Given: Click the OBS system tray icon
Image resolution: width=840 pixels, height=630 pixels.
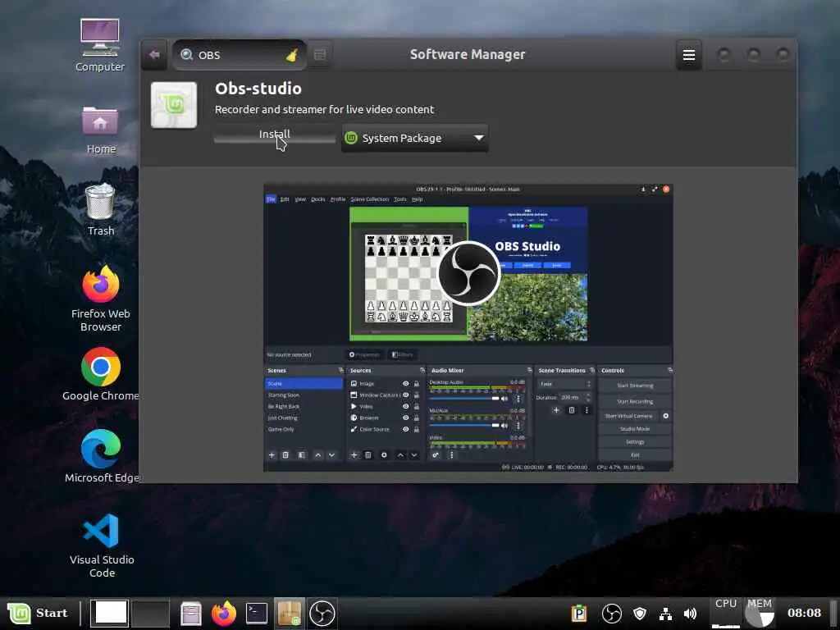Looking at the screenshot, I should [x=611, y=614].
